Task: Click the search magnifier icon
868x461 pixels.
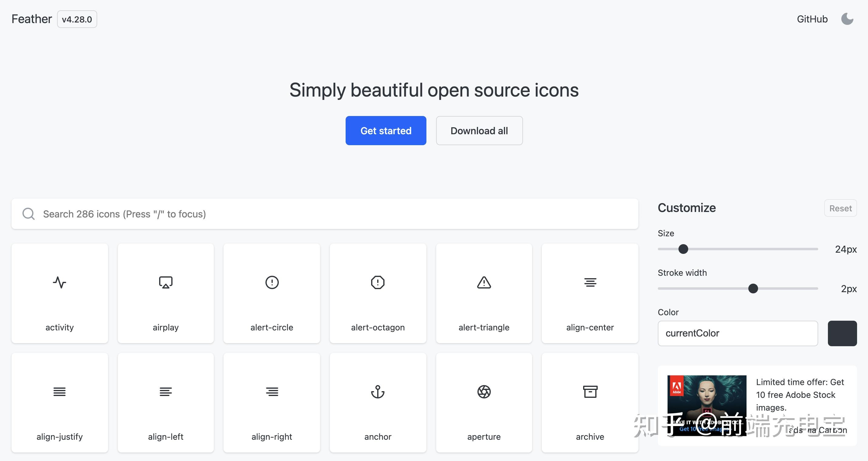Action: 28,214
